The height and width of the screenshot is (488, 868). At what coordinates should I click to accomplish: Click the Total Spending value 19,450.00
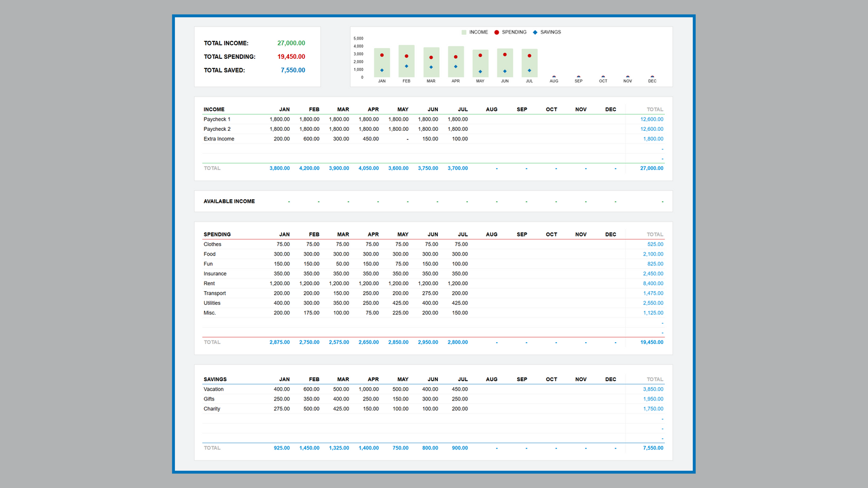[291, 57]
